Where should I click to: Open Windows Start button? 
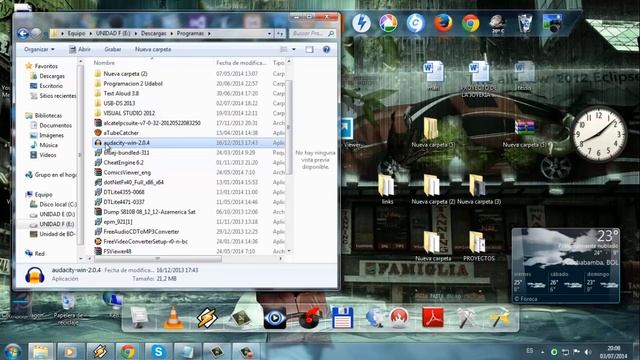coord(12,351)
